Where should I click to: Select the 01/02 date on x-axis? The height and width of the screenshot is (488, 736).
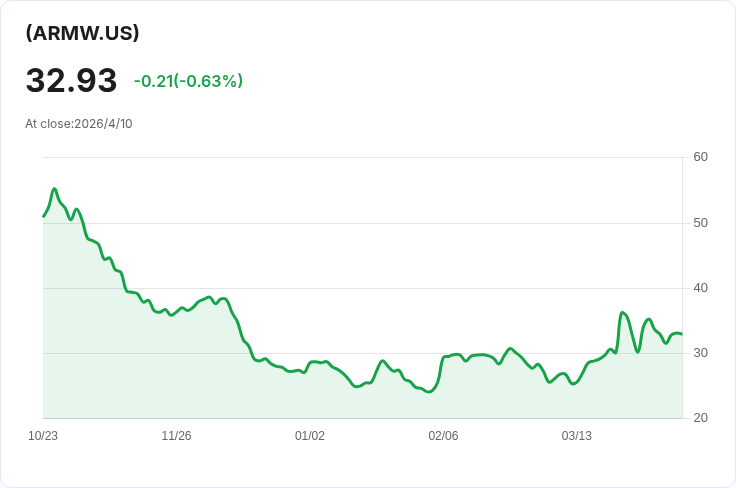310,436
